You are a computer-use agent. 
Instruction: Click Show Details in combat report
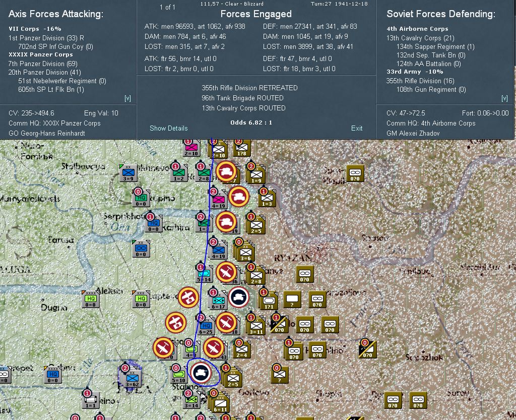tap(168, 129)
